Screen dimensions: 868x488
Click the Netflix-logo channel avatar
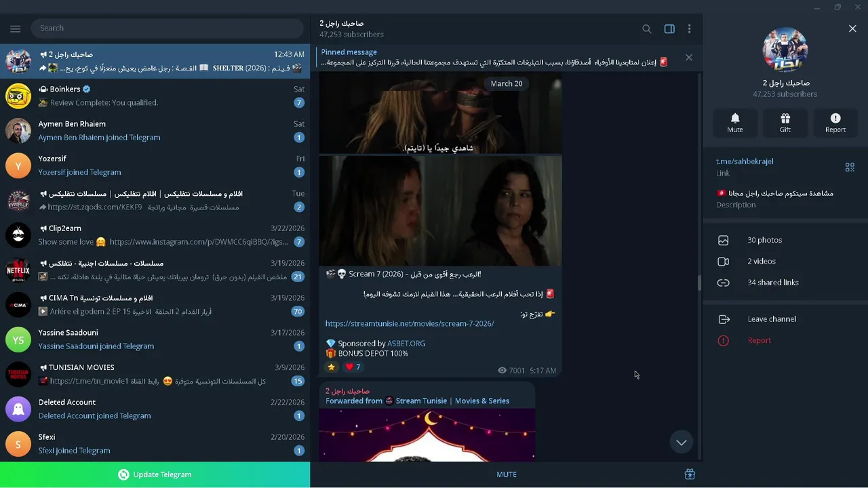(x=18, y=270)
